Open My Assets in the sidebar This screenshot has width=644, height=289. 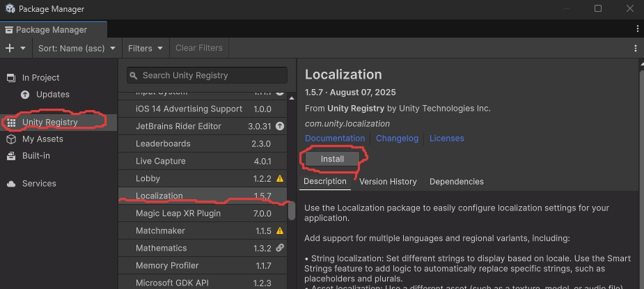(x=58, y=139)
